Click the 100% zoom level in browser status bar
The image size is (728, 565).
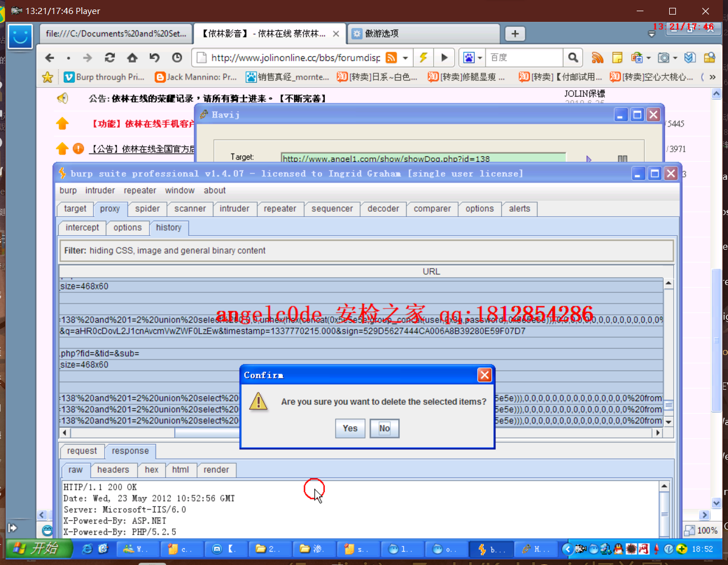pos(701,530)
